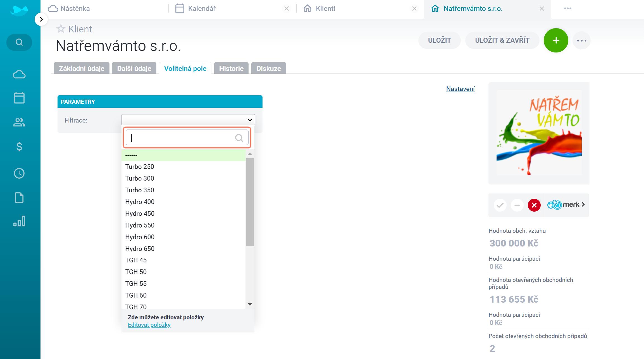Select TGH 55 from the list
This screenshot has width=644, height=359.
pyautogui.click(x=183, y=284)
